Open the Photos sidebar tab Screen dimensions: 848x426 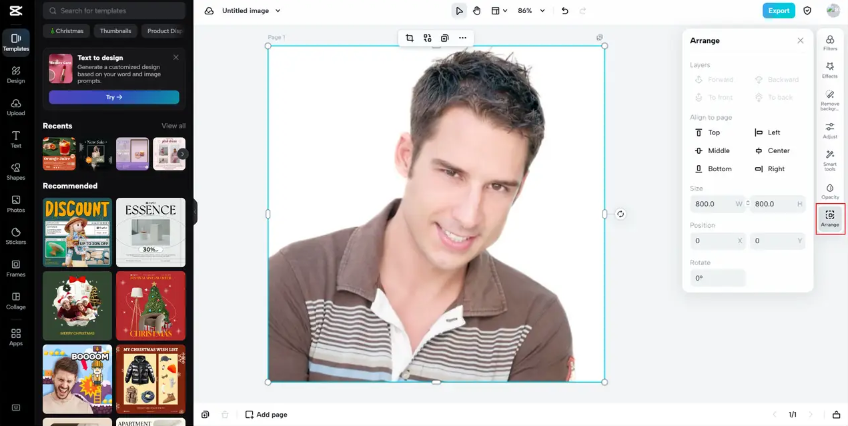(x=16, y=204)
